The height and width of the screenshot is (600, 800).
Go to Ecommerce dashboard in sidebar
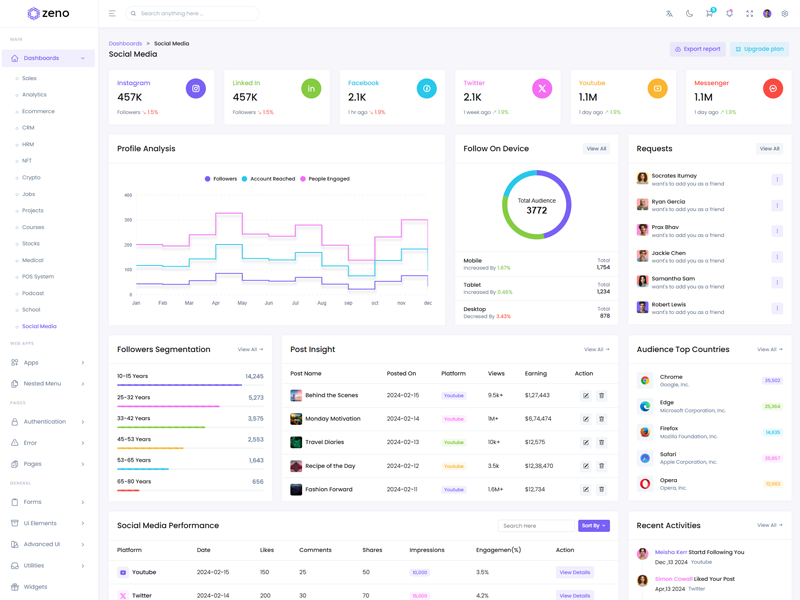(x=38, y=112)
